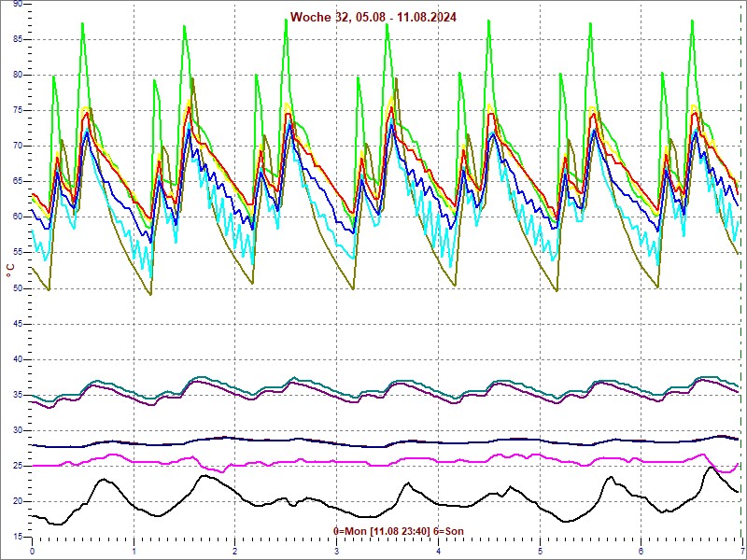Select the y-axis tick label "45"
This screenshot has width=747, height=560.
[17, 324]
